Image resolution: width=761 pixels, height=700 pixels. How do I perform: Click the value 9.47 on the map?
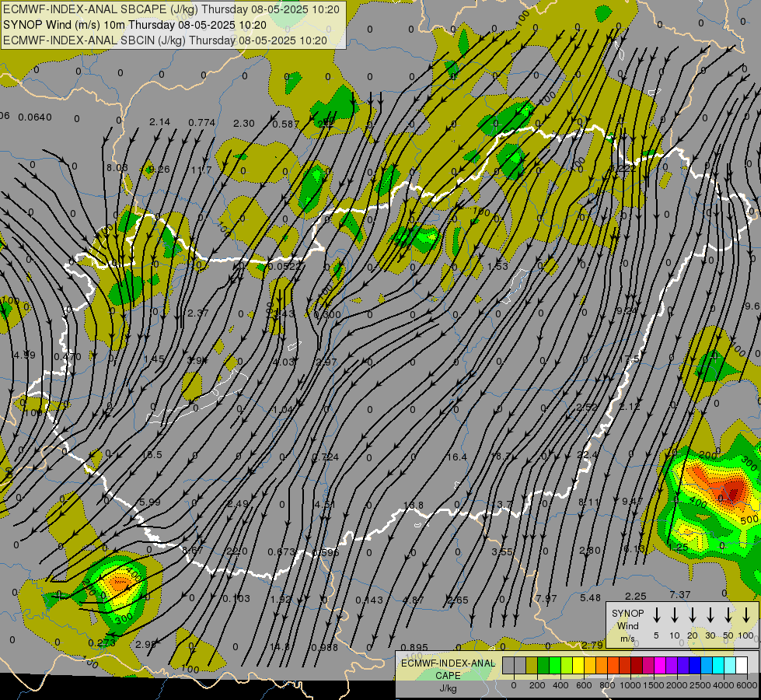[x=633, y=502]
